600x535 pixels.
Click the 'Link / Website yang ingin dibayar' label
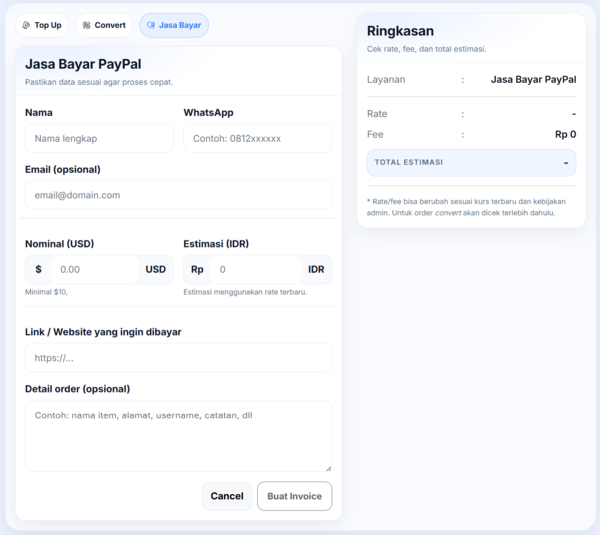103,332
